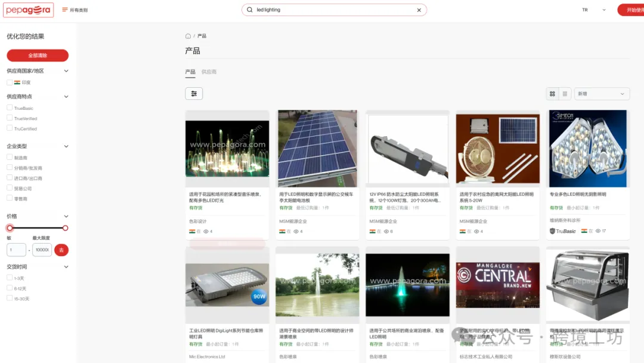The width and height of the screenshot is (644, 363).
Task: Open the 所有类别 hamburger menu icon
Action: tap(65, 10)
